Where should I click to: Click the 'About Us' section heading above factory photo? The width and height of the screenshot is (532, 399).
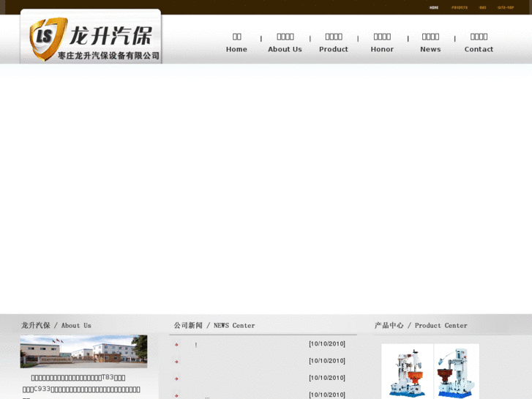click(56, 325)
